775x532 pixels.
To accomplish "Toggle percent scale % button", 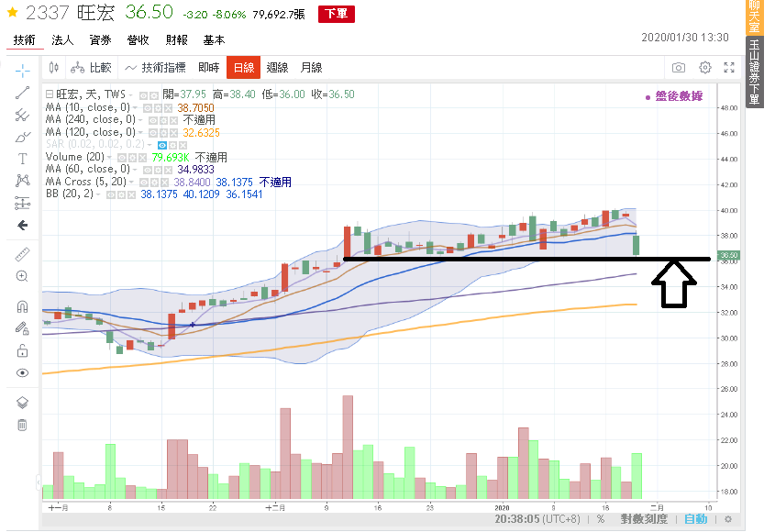I will point(601,519).
